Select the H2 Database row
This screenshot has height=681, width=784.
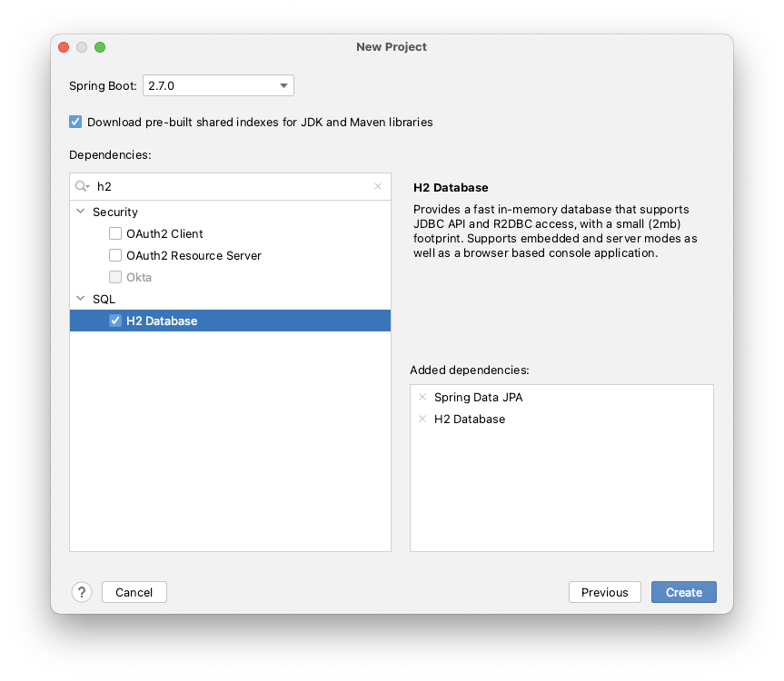182,320
